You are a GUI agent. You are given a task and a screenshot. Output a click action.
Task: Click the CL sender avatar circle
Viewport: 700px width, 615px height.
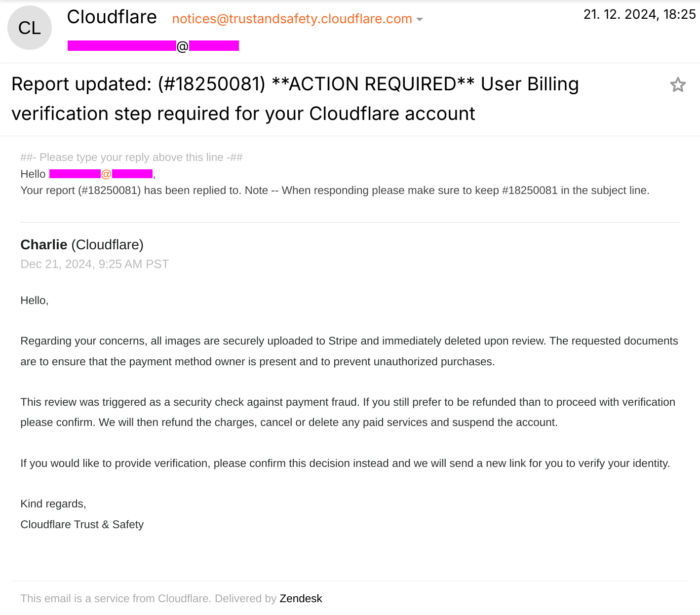30,28
